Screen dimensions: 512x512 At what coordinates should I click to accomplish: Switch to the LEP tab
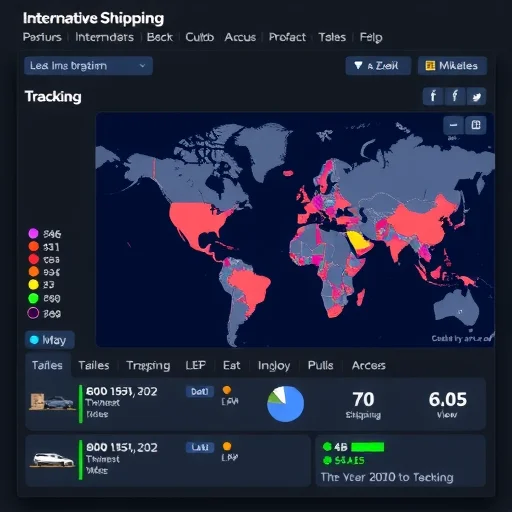(195, 365)
